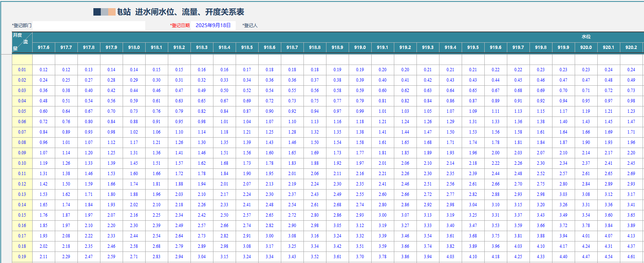Image resolution: width=644 pixels, height=263 pixels.
Task: Select the 0.01 opening row header
Action: [22, 70]
